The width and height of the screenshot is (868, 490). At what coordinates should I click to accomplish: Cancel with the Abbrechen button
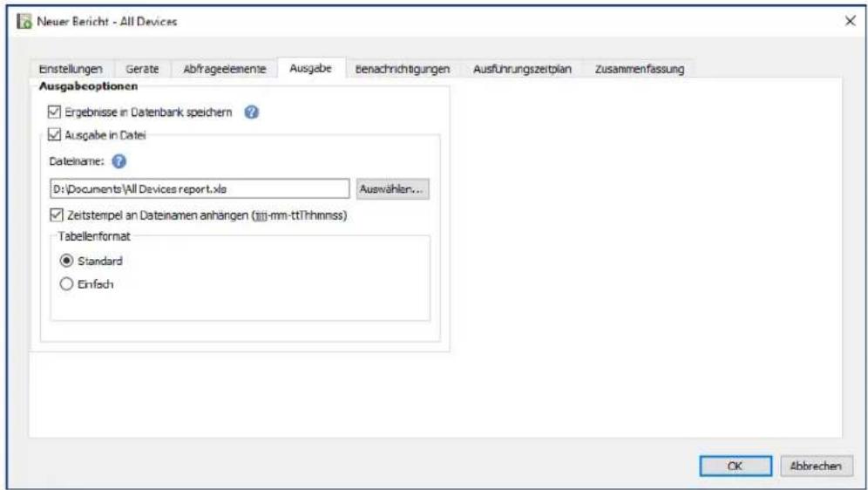(x=816, y=466)
